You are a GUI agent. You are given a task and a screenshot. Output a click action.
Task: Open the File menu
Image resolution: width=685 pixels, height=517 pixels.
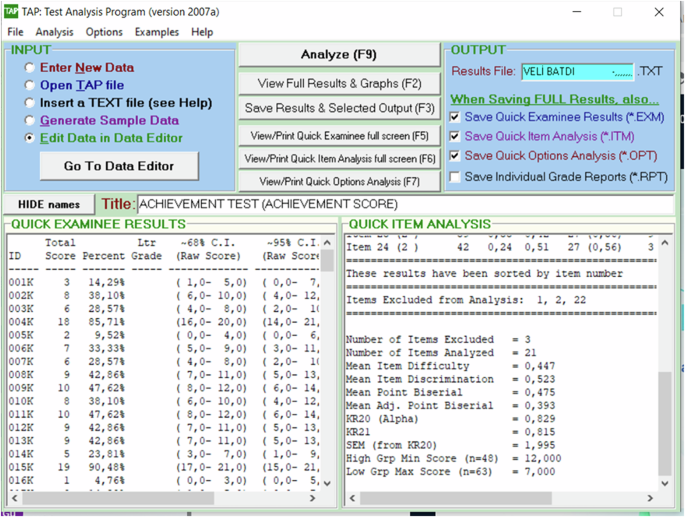tap(15, 32)
